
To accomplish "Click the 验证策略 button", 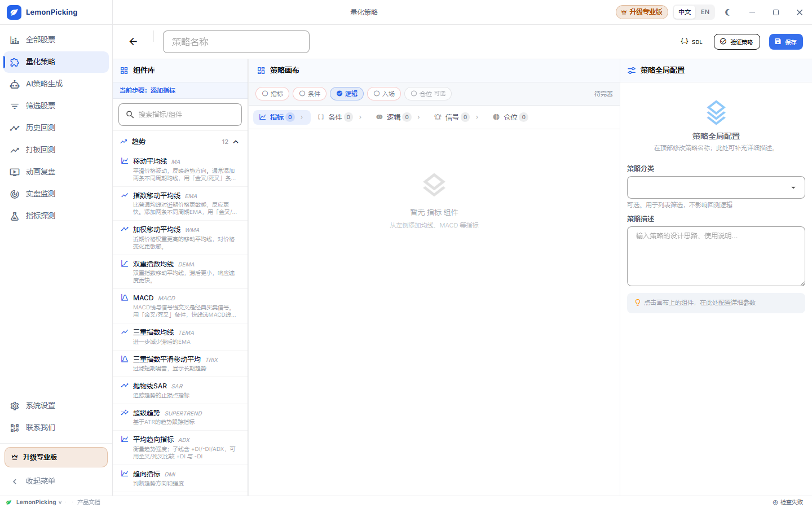I will [x=736, y=42].
